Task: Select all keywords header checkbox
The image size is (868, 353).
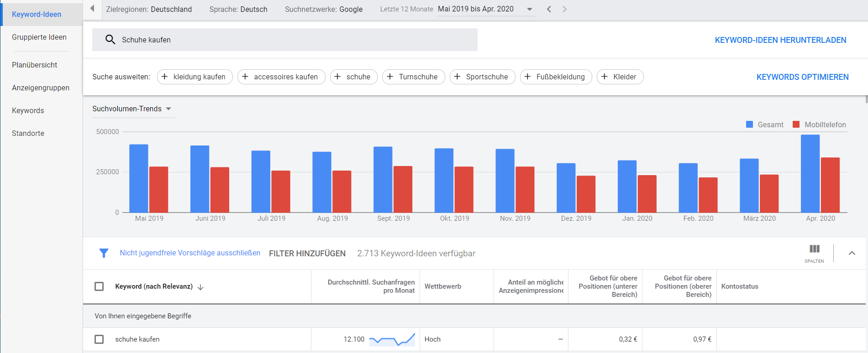Action: (x=99, y=286)
